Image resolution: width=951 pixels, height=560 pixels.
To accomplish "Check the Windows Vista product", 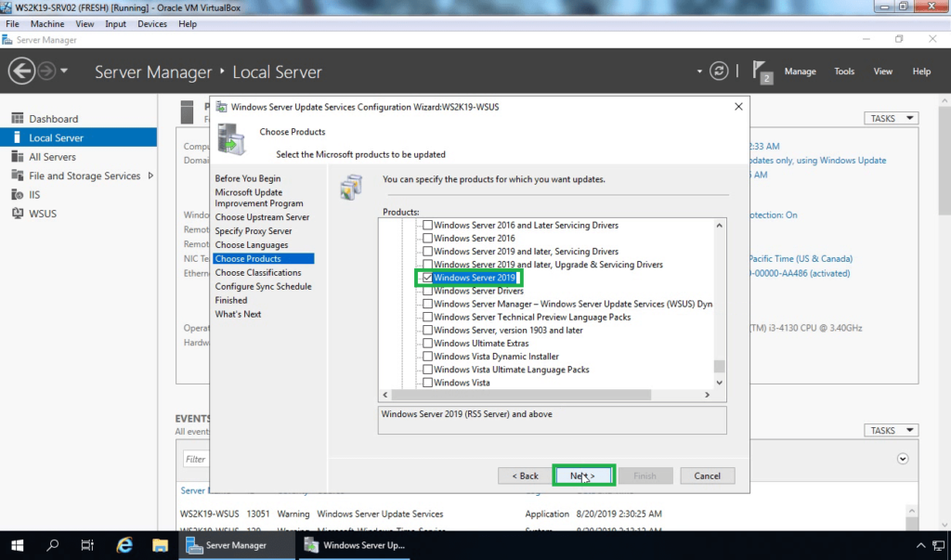I will [x=427, y=383].
